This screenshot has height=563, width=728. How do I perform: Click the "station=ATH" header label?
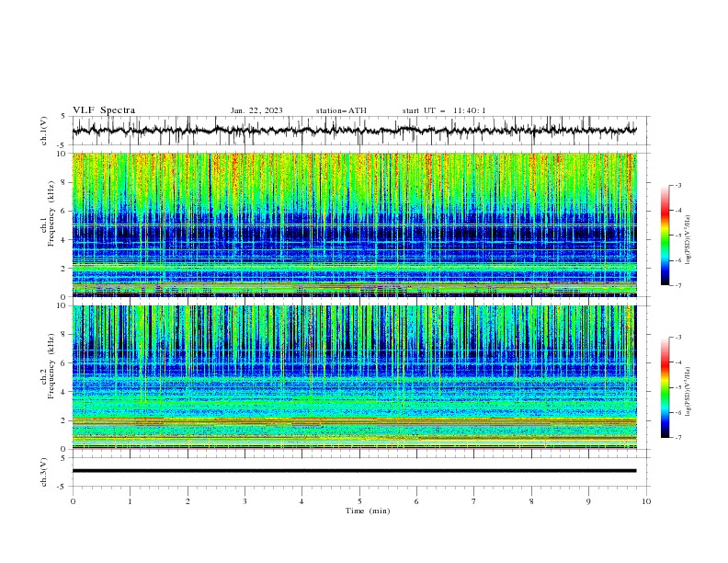pos(341,110)
